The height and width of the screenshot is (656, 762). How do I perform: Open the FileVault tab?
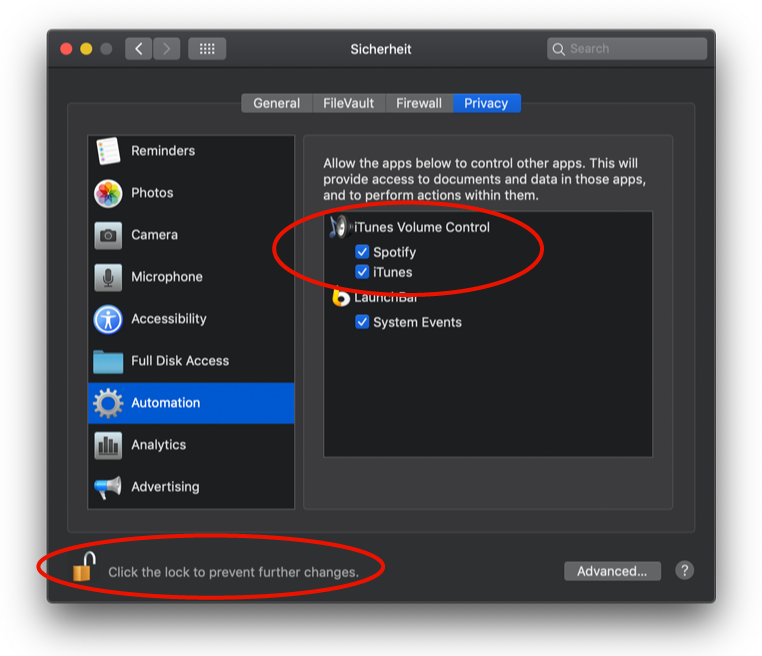tap(348, 103)
